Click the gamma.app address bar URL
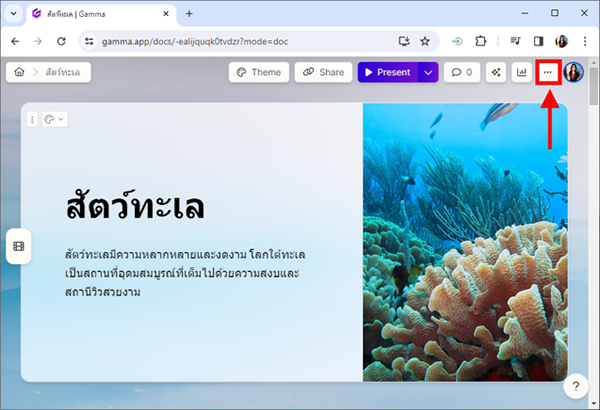 pos(195,41)
